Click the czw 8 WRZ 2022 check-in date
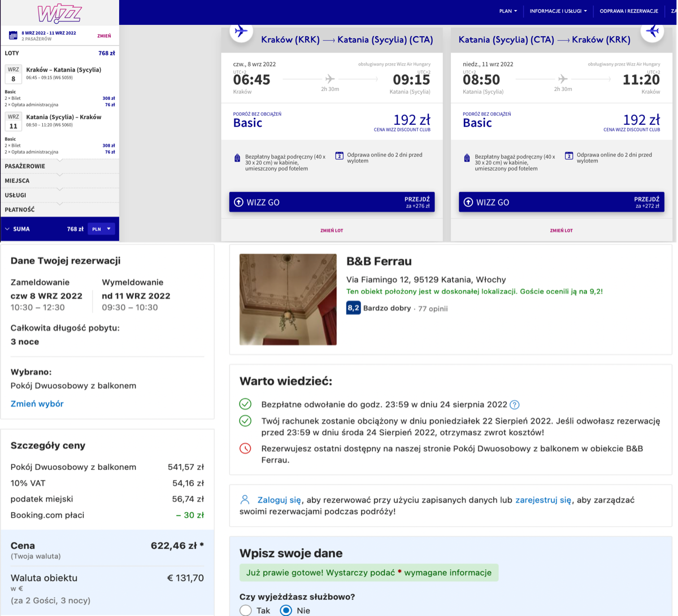Viewport: 678px width, 616px height. coord(46,296)
